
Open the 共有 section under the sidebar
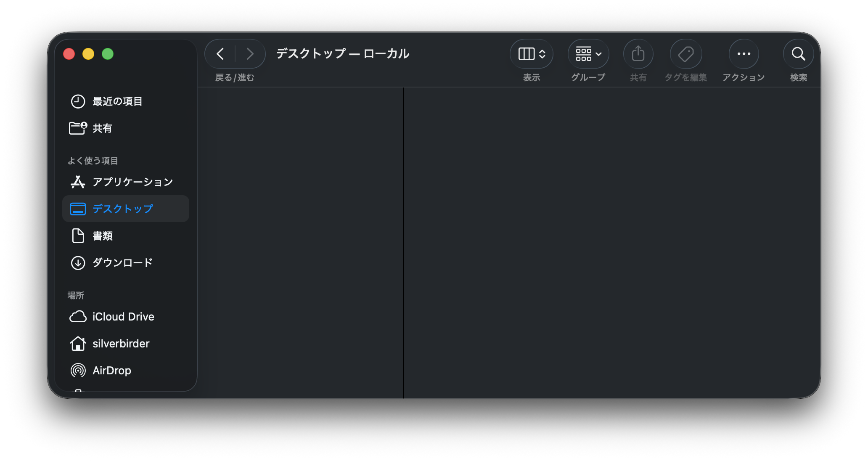(x=102, y=128)
